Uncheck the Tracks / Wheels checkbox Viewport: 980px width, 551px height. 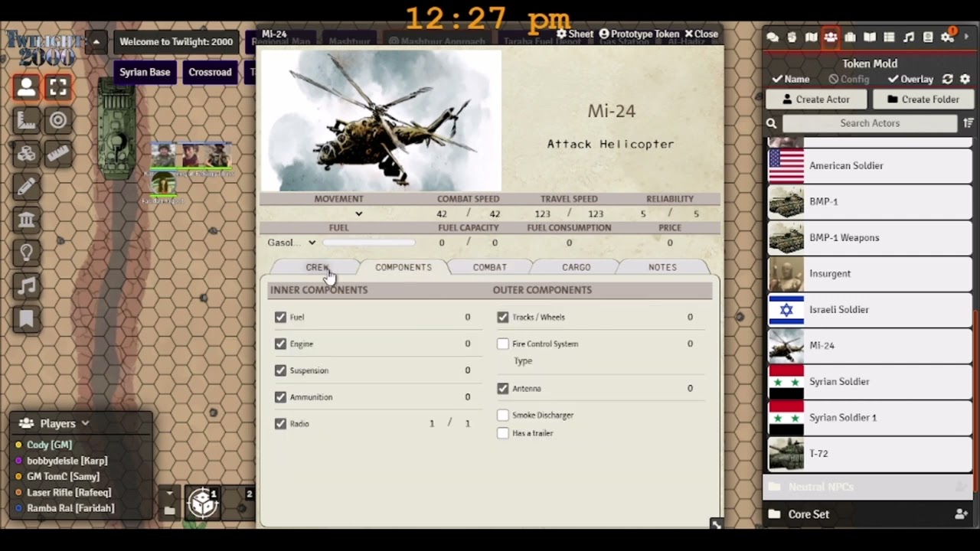tap(502, 317)
